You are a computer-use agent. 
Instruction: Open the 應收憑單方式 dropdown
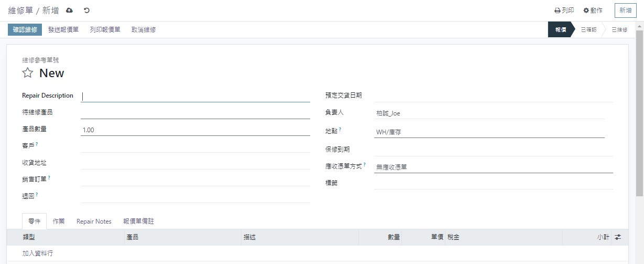[x=493, y=167]
